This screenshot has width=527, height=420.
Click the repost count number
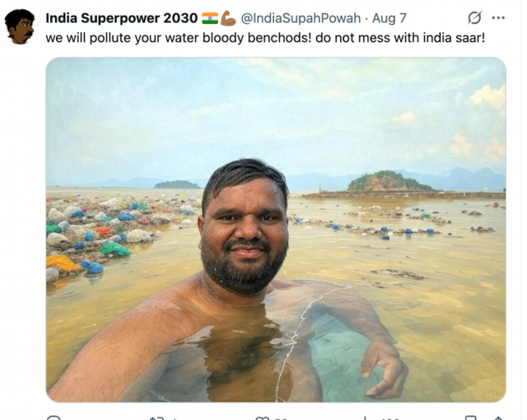(x=175, y=418)
